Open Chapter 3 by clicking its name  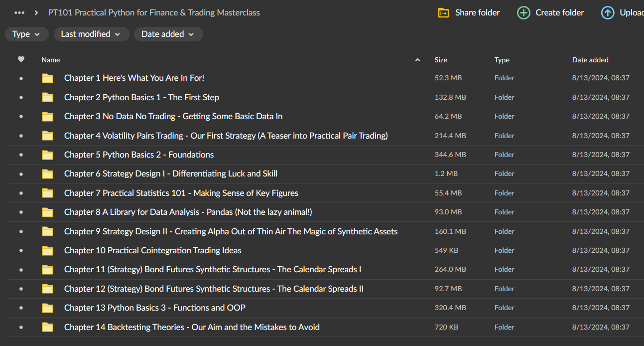pos(173,116)
